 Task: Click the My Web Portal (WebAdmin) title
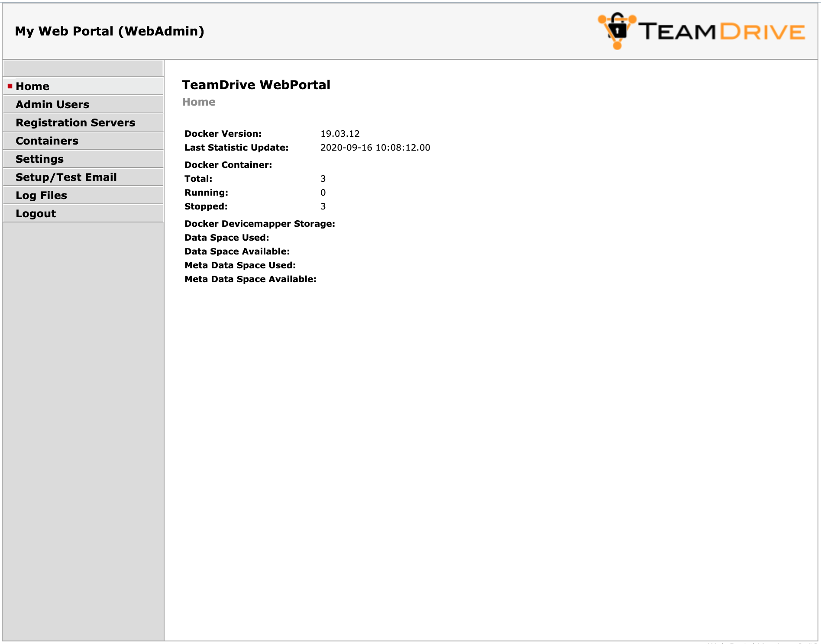[x=110, y=31]
